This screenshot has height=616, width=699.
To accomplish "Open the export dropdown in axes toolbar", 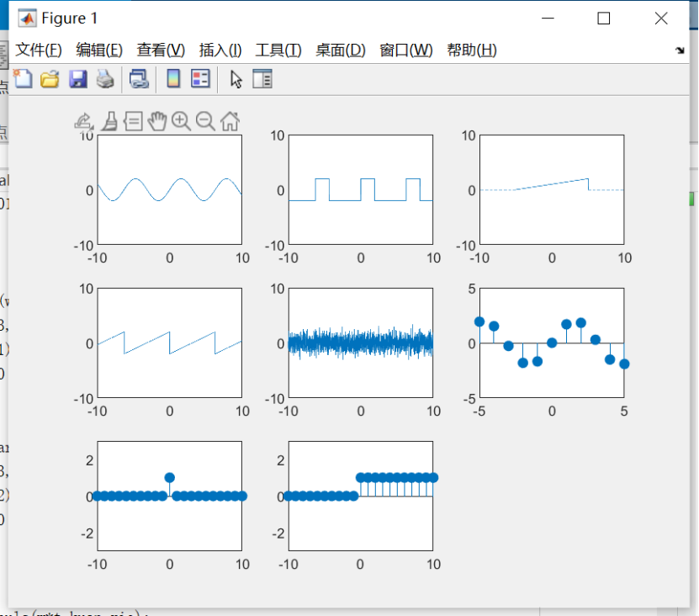I will click(x=82, y=121).
